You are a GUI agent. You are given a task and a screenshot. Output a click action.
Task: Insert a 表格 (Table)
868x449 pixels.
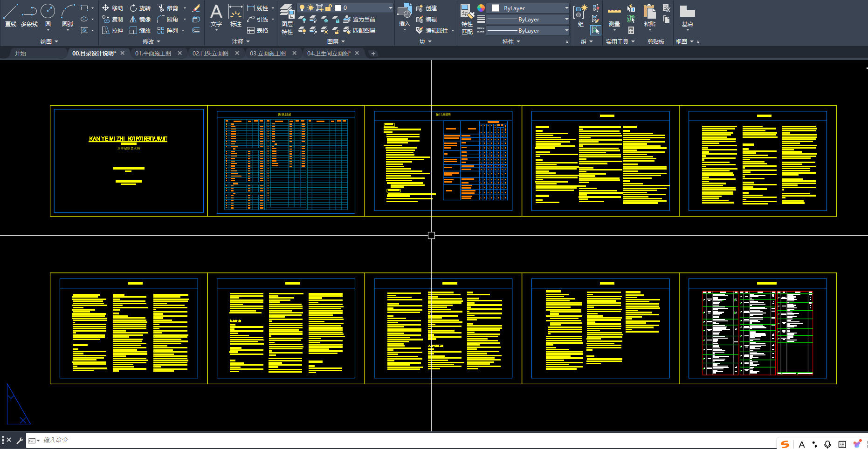(x=257, y=30)
